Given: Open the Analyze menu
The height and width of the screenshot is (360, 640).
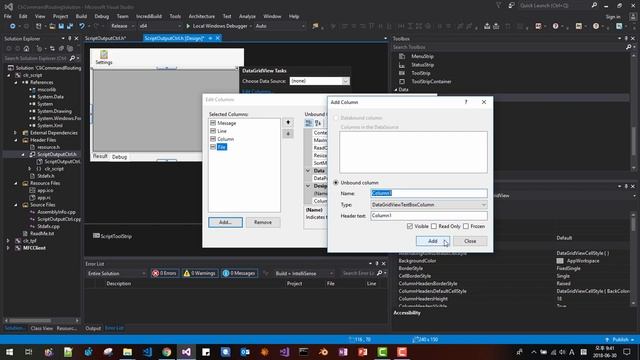Looking at the screenshot, I should (x=247, y=16).
